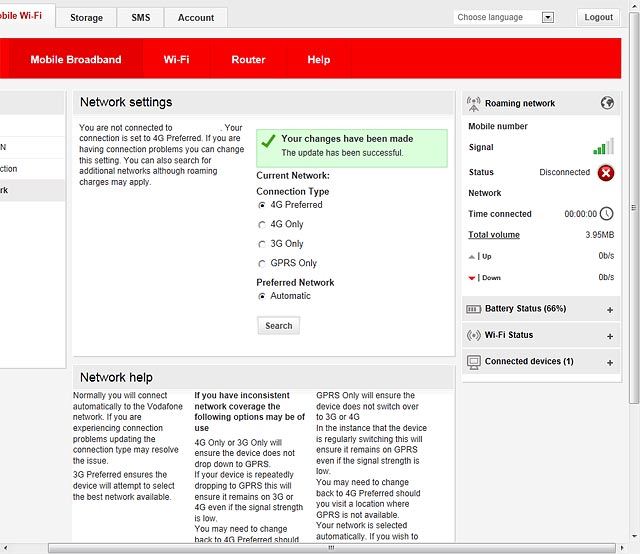
Task: Click the Search networks button
Action: (x=279, y=326)
